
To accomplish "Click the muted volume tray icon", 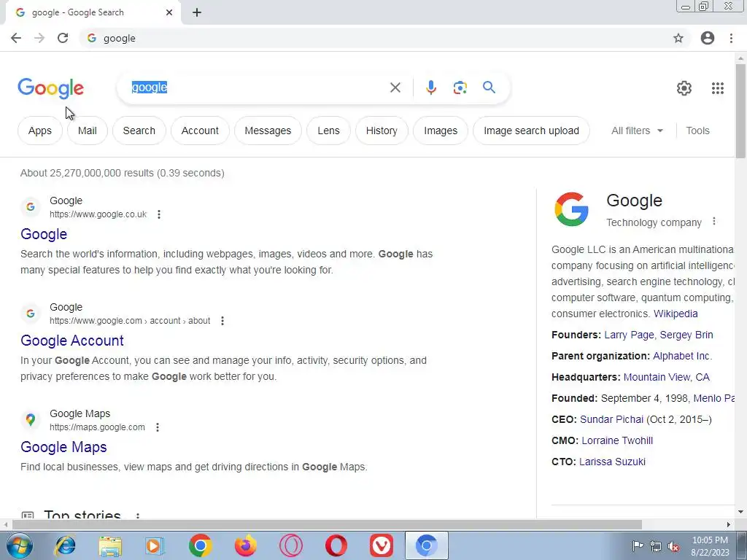I will tap(673, 546).
